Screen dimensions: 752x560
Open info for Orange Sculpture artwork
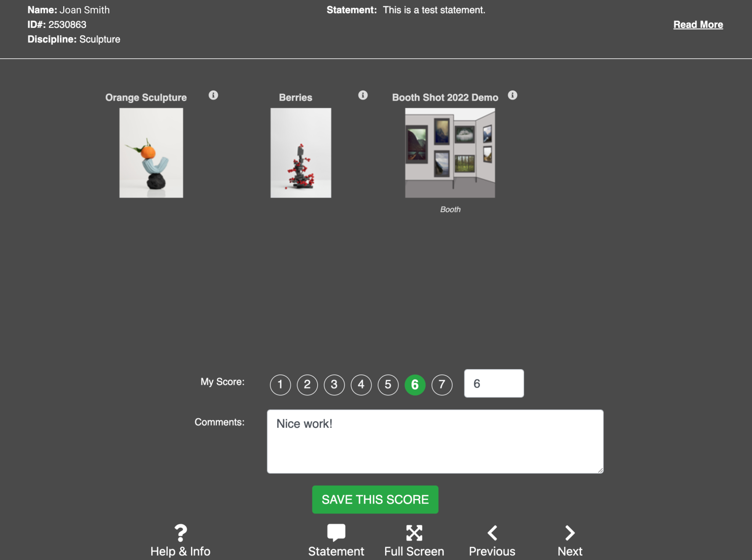click(x=213, y=95)
